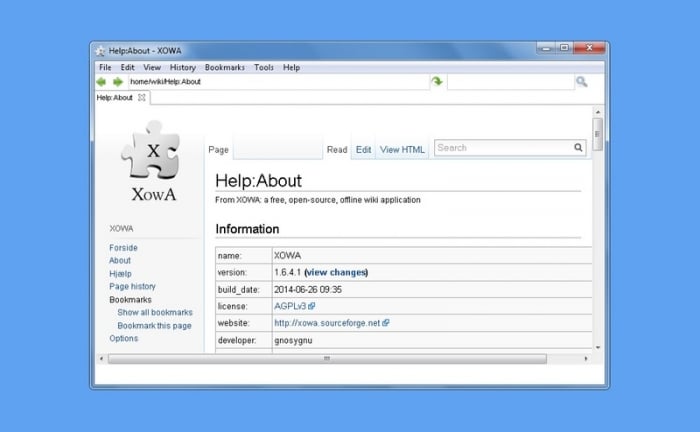This screenshot has height=432, width=700.
Task: Click the view changes link
Action: 336,272
